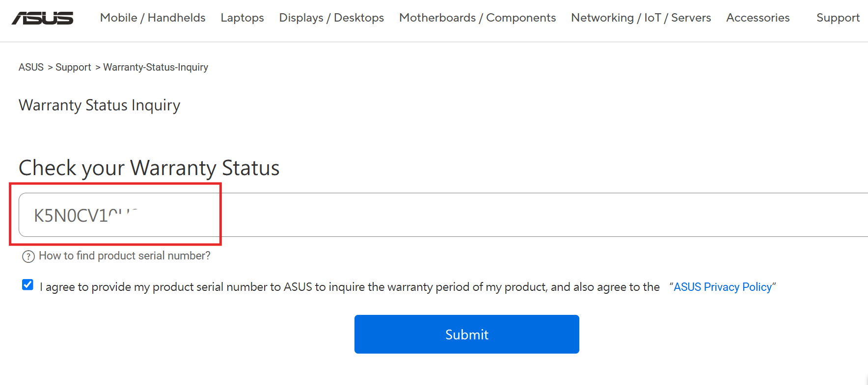Open the Motherboards / Components menu
The height and width of the screenshot is (385, 868).
point(477,18)
